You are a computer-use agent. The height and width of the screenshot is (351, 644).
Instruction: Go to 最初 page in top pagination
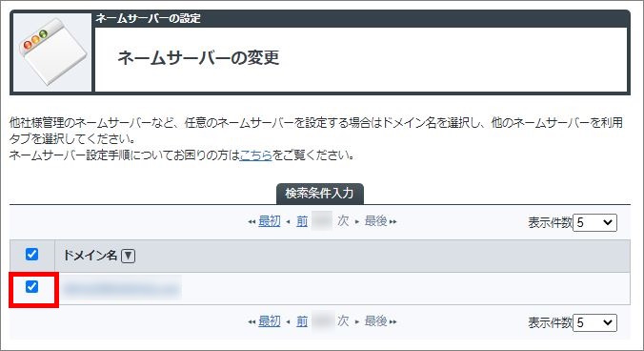click(x=270, y=221)
